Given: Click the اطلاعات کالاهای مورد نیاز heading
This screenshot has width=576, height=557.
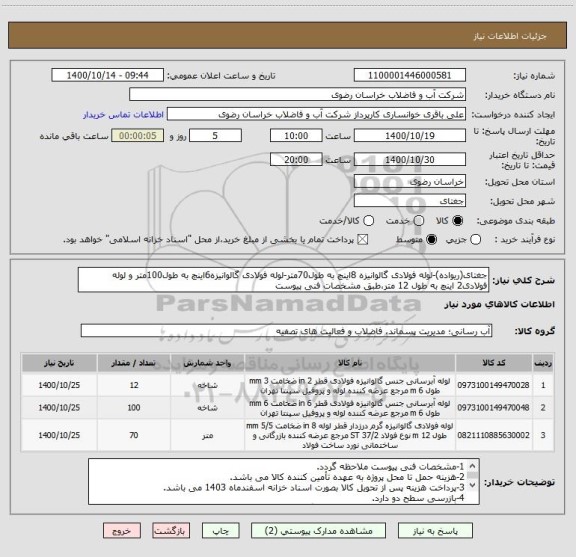Looking at the screenshot, I should click(500, 305).
